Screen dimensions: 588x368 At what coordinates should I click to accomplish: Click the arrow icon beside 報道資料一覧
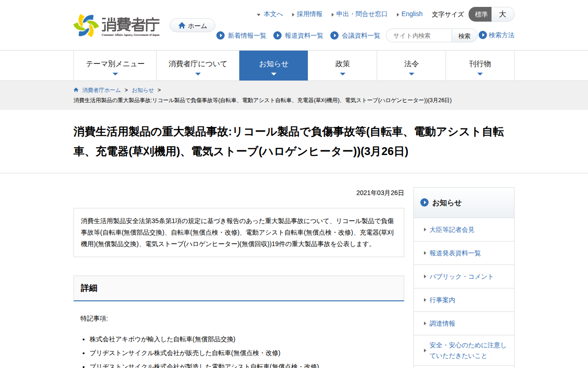(x=277, y=35)
